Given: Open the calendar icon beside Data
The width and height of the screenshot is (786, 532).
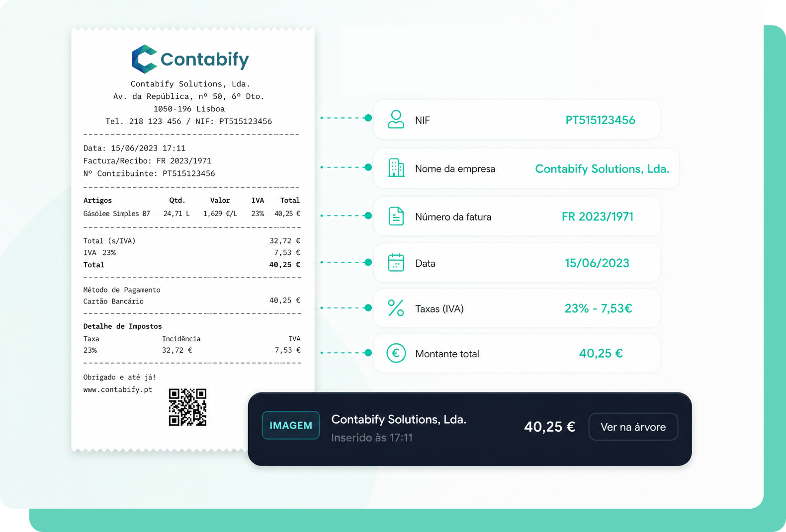Looking at the screenshot, I should 396,262.
